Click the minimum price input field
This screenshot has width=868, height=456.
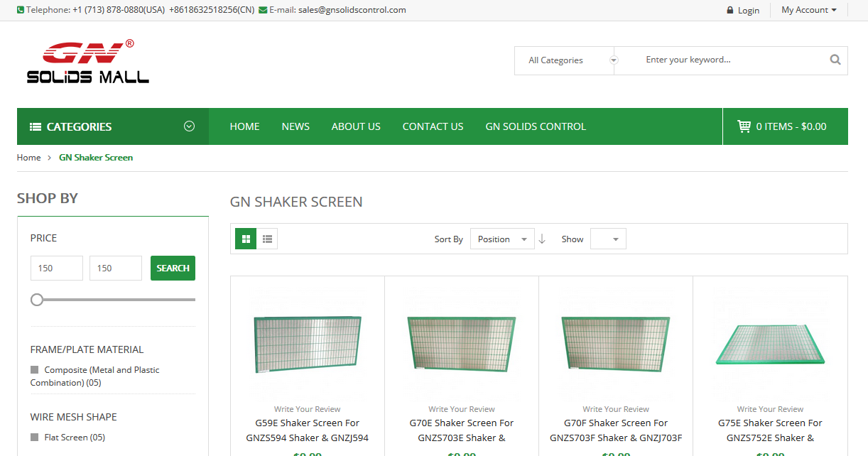coord(57,268)
